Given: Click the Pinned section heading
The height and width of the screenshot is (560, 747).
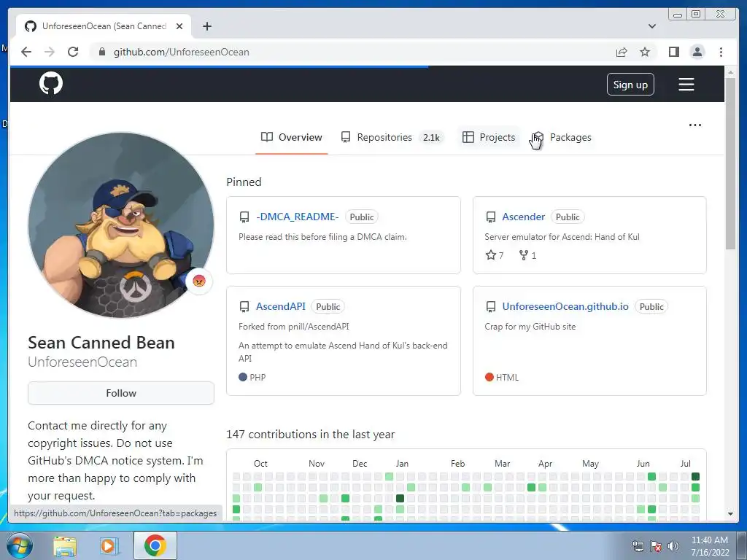Looking at the screenshot, I should pyautogui.click(x=244, y=182).
